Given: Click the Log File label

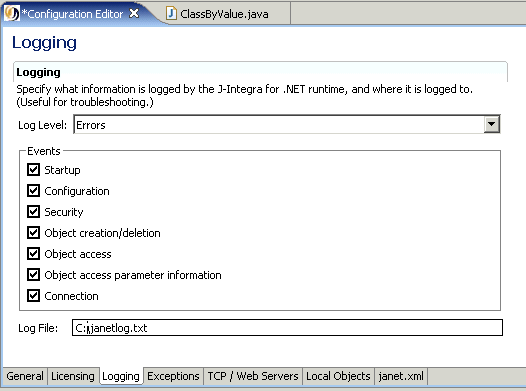Looking at the screenshot, I should pos(38,328).
